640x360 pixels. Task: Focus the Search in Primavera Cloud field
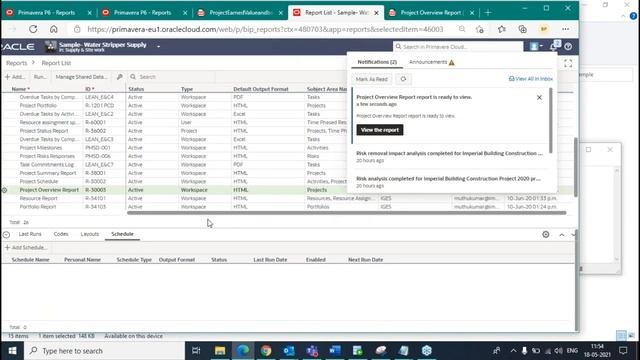point(458,47)
